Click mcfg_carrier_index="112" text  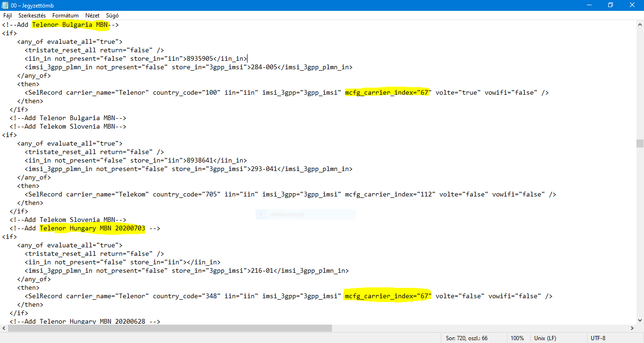390,195
